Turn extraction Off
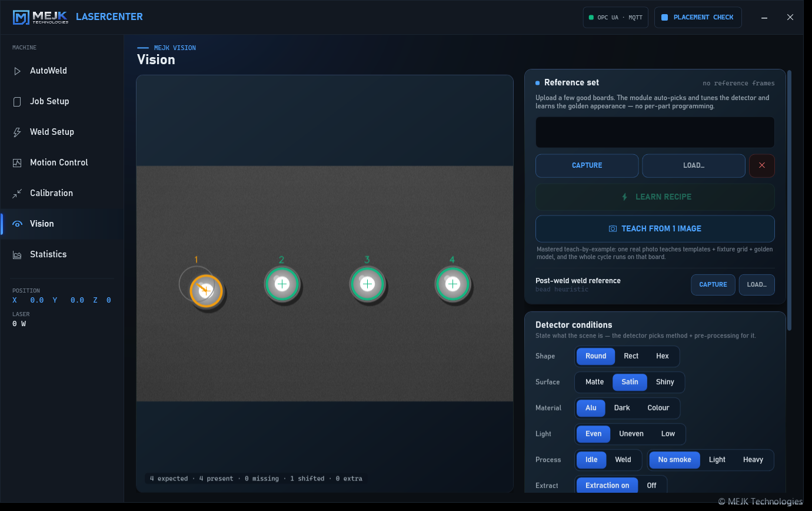The image size is (812, 511). pos(651,486)
